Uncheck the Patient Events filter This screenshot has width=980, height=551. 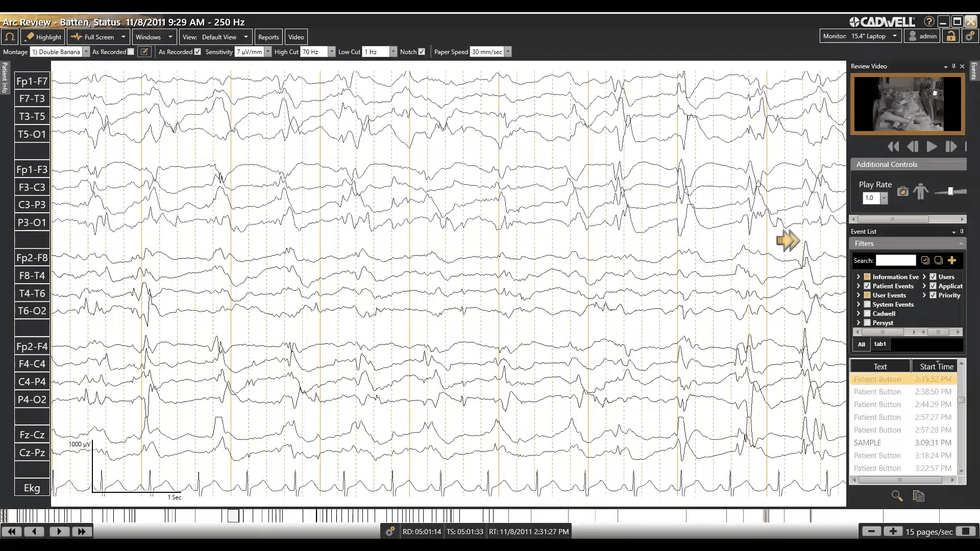868,286
